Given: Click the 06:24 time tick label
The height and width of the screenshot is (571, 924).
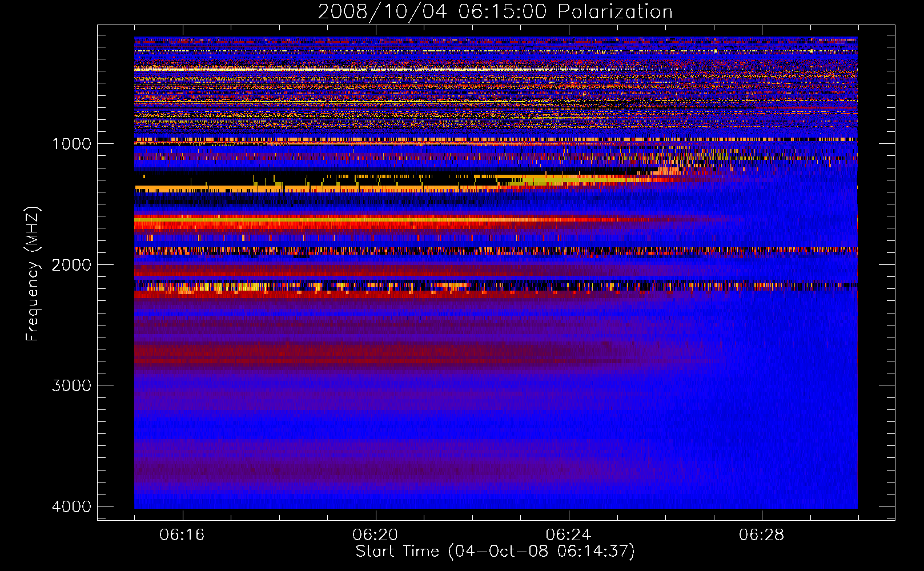Looking at the screenshot, I should coord(568,535).
